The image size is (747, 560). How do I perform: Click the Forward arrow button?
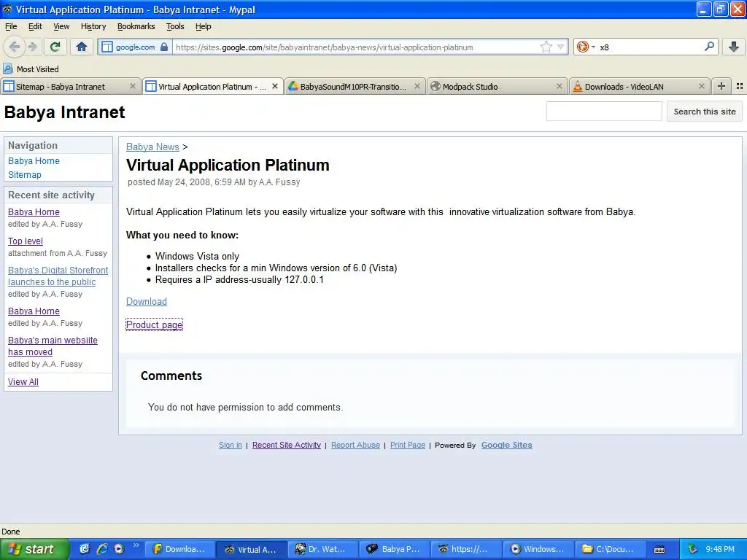point(32,47)
